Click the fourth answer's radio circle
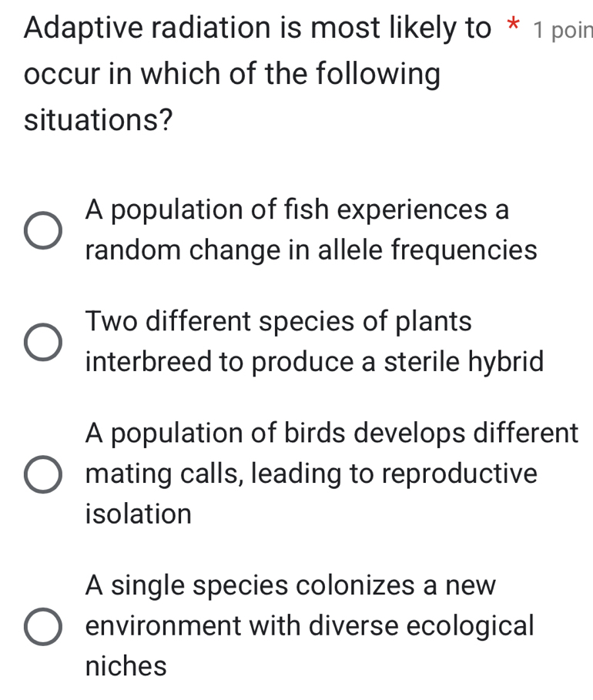The height and width of the screenshot is (700, 593). [42, 625]
